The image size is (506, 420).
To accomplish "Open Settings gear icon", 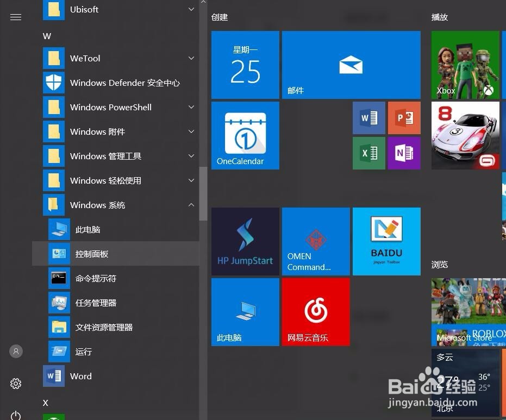I will tap(15, 384).
